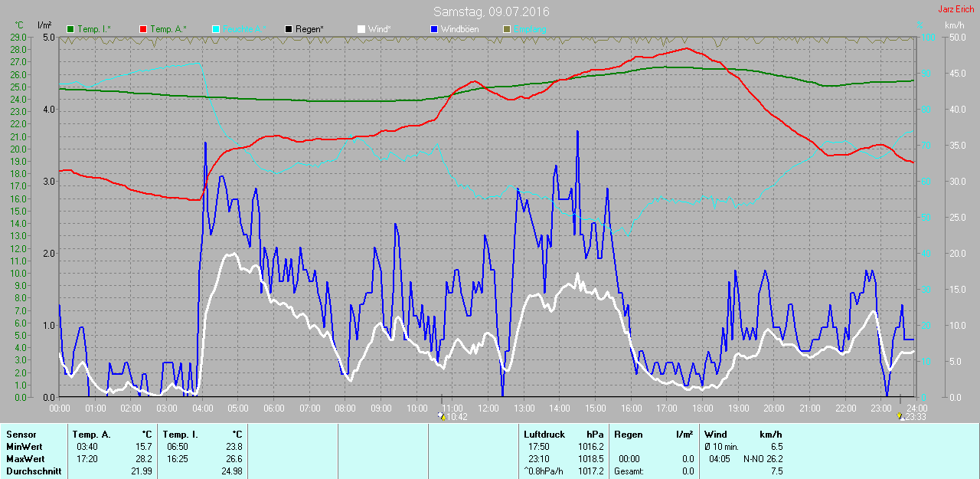Click the moon marker icon at 10:42
Image resolution: width=980 pixels, height=479 pixels.
click(441, 416)
